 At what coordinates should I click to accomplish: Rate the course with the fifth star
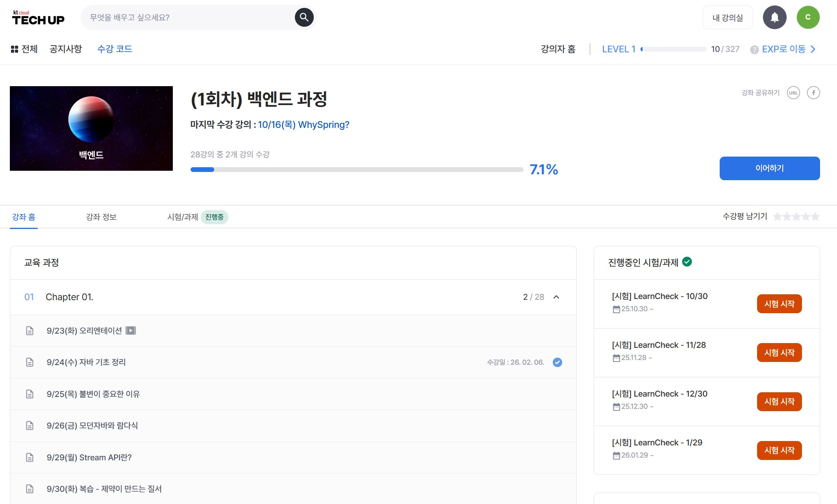[815, 217]
